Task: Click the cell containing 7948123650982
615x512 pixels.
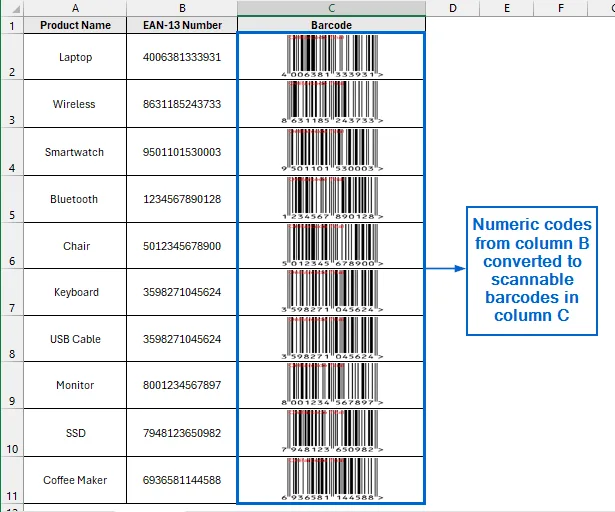Action: click(182, 432)
